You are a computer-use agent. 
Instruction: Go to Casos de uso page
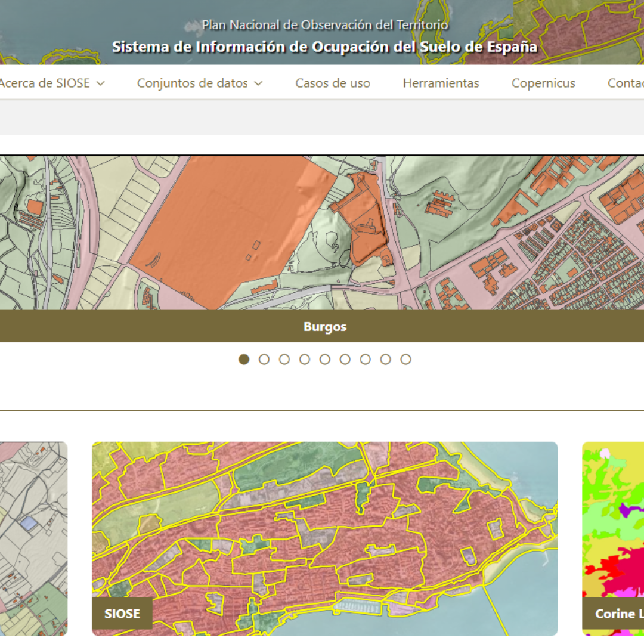pyautogui.click(x=333, y=83)
